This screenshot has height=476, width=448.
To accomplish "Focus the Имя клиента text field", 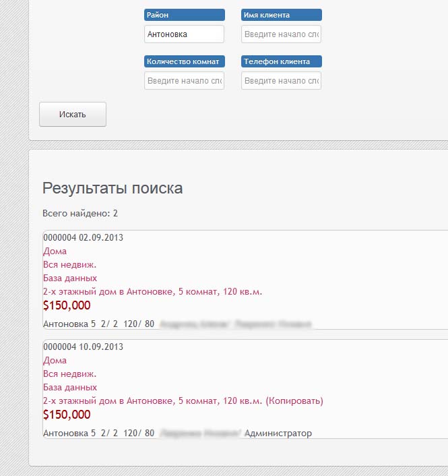I will (x=281, y=34).
